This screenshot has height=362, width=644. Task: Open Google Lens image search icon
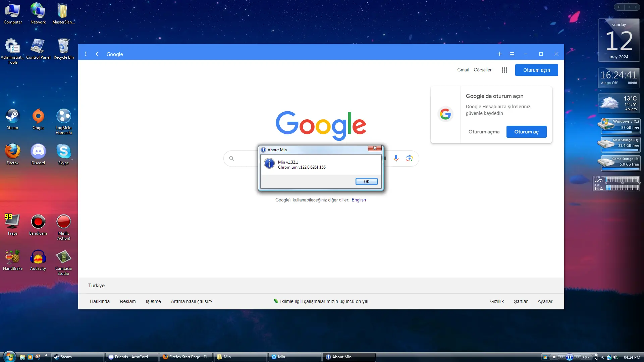pos(409,158)
